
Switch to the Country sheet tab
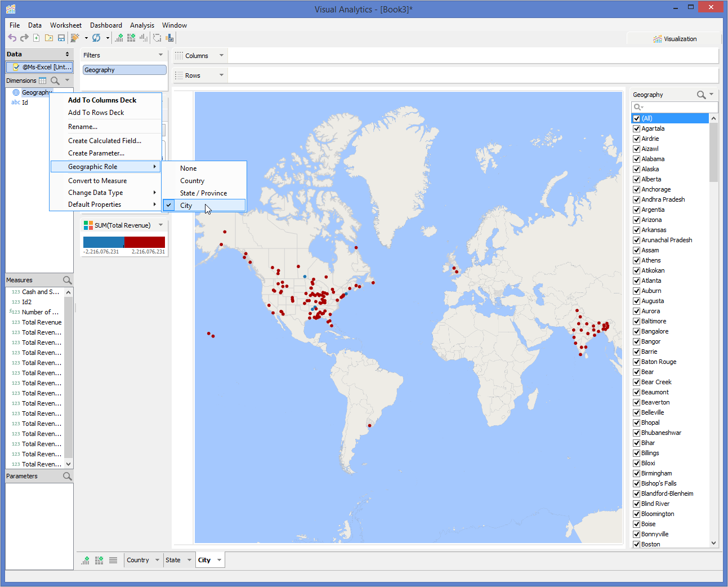pyautogui.click(x=138, y=560)
